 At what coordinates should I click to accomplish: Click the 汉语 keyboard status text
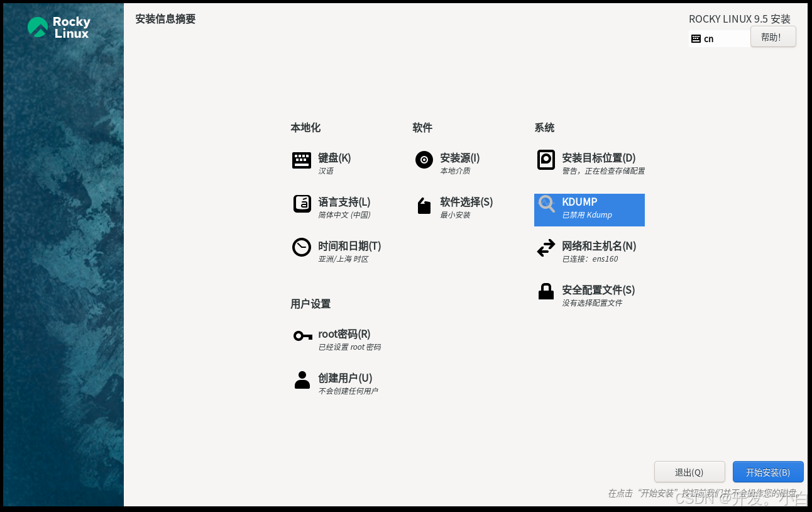click(326, 171)
